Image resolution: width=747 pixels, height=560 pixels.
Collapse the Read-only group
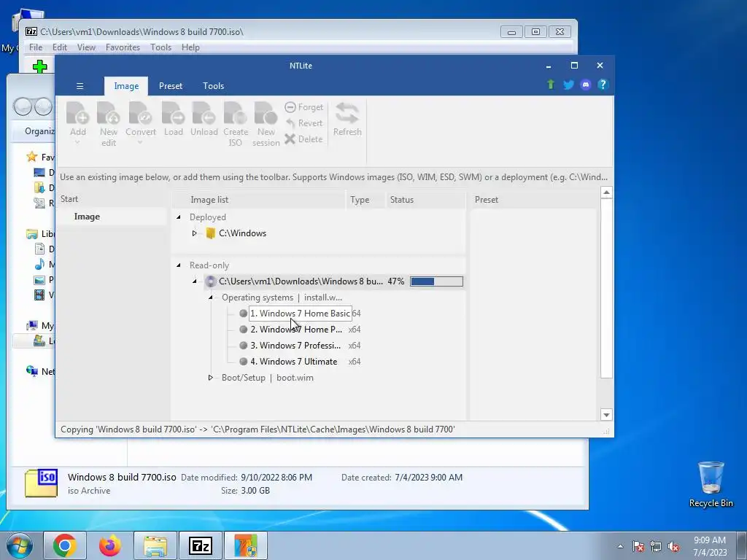(179, 265)
